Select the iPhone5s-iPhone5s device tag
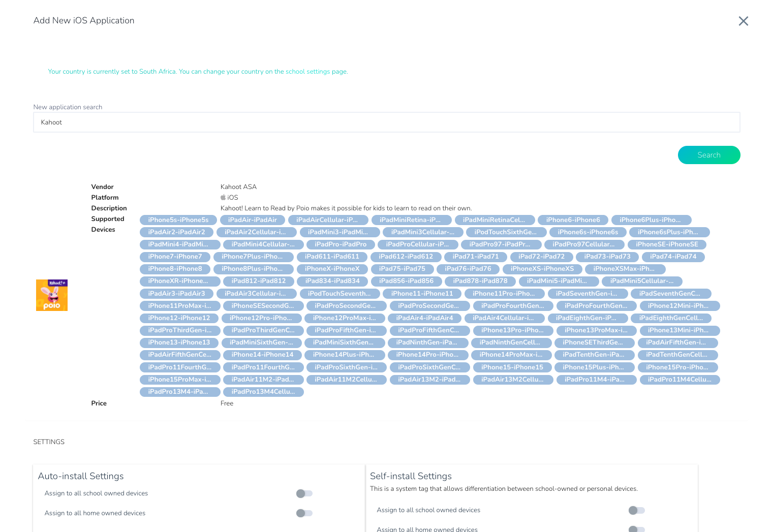The height and width of the screenshot is (532, 772). (x=178, y=220)
